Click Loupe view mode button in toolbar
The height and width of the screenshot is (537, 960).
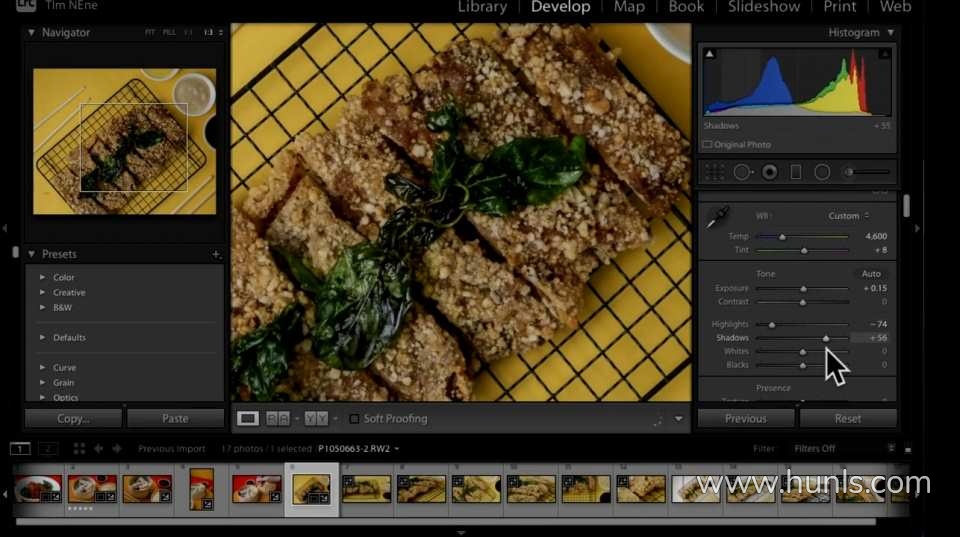(x=248, y=418)
